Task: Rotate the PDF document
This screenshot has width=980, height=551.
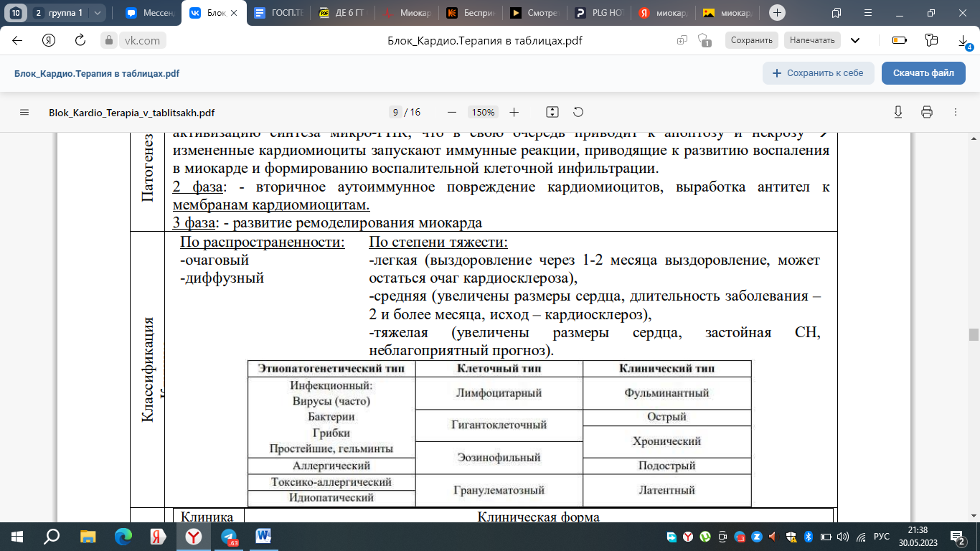Action: point(578,113)
